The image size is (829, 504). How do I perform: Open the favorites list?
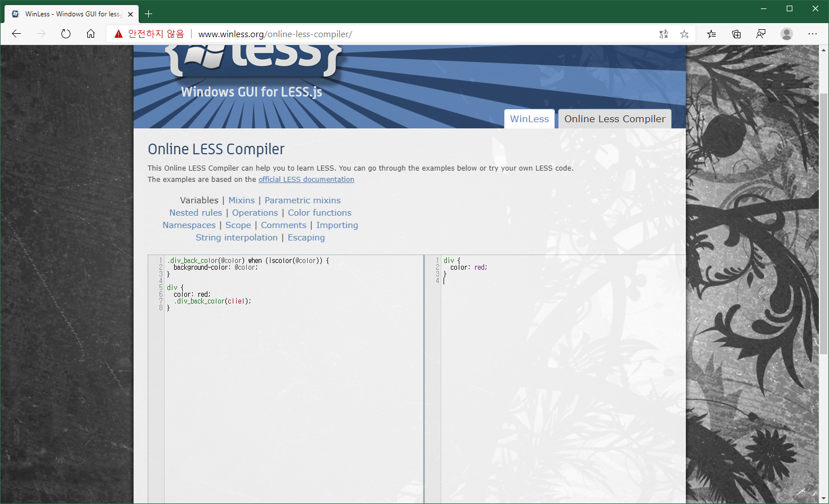(x=712, y=34)
